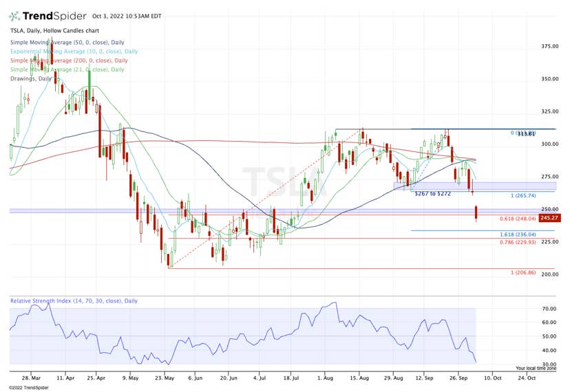570x392 pixels.
Task: Click the 1.618 (236.04) Fibonacci extension label
Action: pyautogui.click(x=517, y=235)
